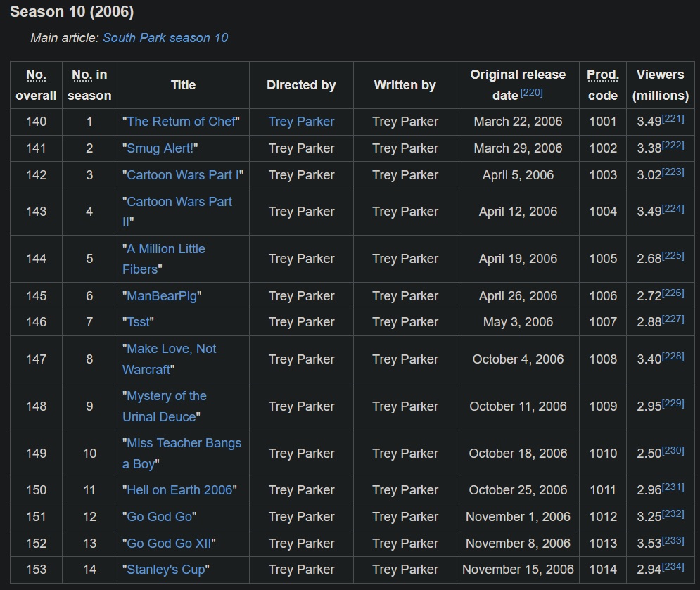
Task: Click the "Title" column header
Action: [183, 85]
